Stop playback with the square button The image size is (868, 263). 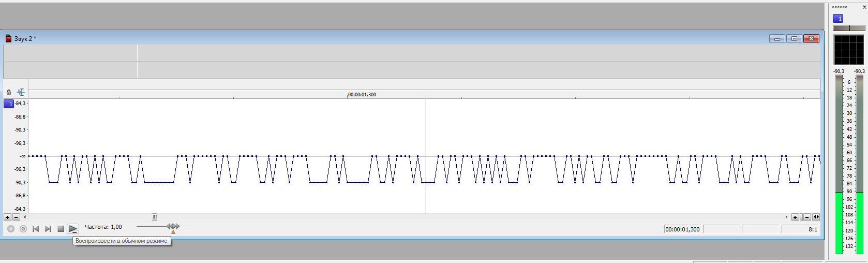tap(61, 229)
